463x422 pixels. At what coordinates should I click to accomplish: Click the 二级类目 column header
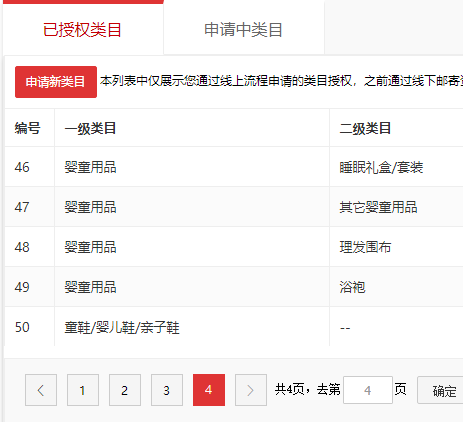pos(365,128)
